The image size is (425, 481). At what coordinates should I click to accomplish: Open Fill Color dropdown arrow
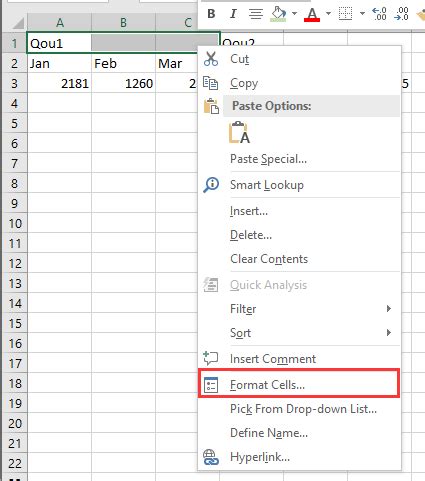coord(294,14)
